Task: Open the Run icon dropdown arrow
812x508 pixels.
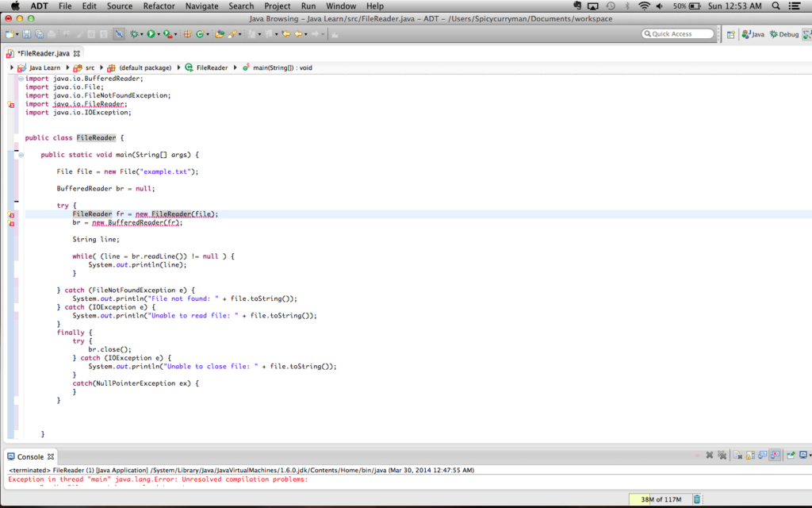Action: [x=159, y=34]
